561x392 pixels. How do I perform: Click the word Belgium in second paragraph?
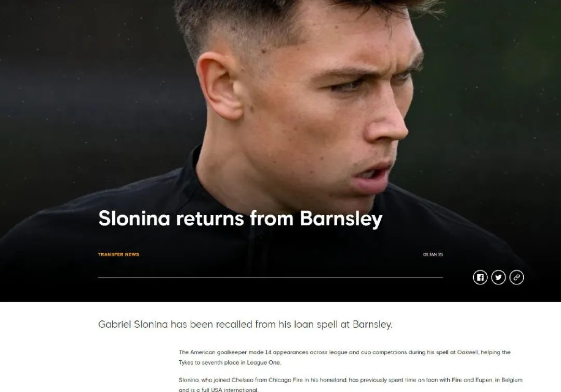coord(512,380)
